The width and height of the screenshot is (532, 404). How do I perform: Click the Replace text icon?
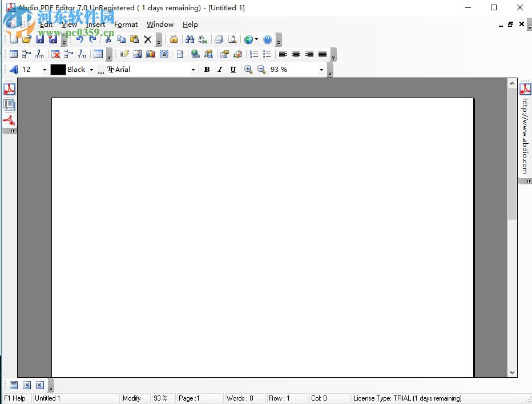tap(203, 39)
